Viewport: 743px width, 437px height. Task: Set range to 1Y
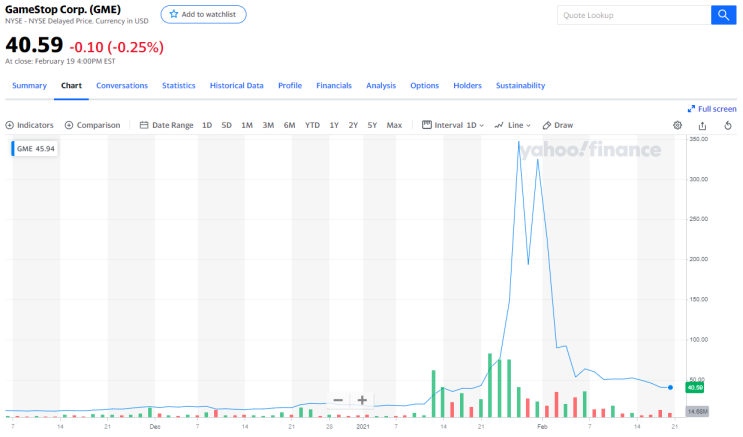click(334, 125)
